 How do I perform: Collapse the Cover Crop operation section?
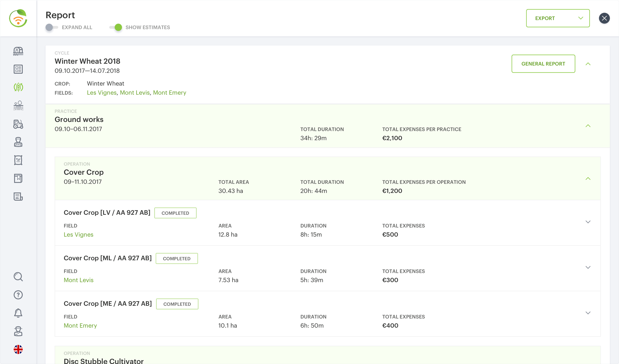tap(588, 179)
